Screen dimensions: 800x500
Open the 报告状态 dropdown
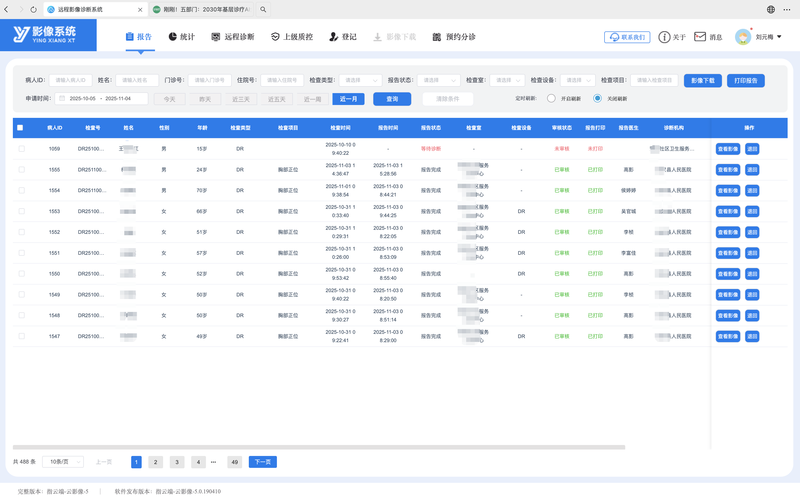tap(438, 80)
